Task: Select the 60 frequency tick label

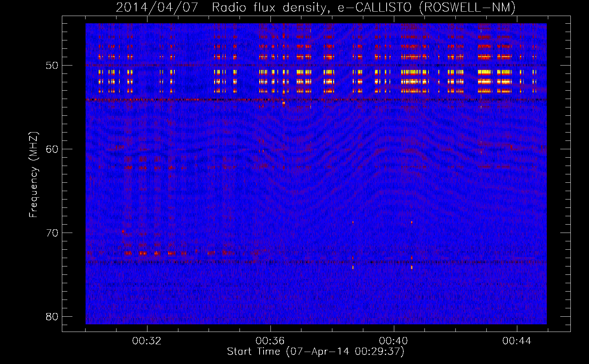Action: [52, 149]
